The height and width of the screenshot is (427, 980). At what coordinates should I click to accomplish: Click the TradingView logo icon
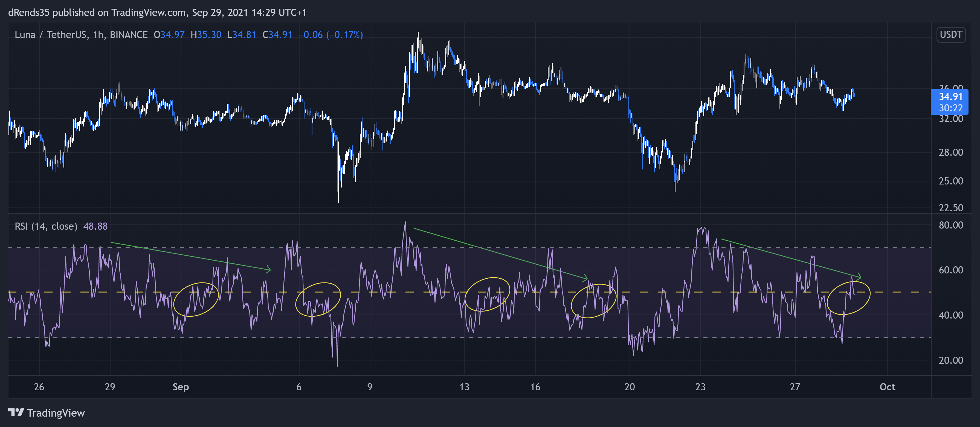[x=16, y=412]
